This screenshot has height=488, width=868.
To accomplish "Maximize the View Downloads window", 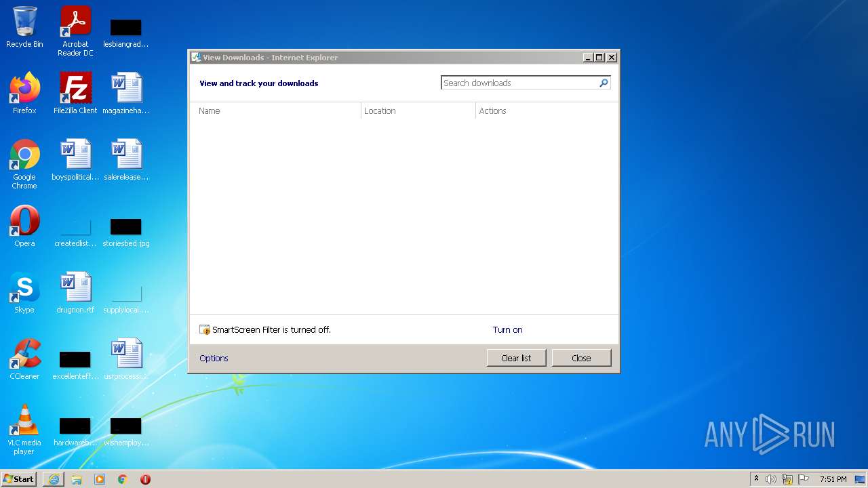I will [599, 58].
